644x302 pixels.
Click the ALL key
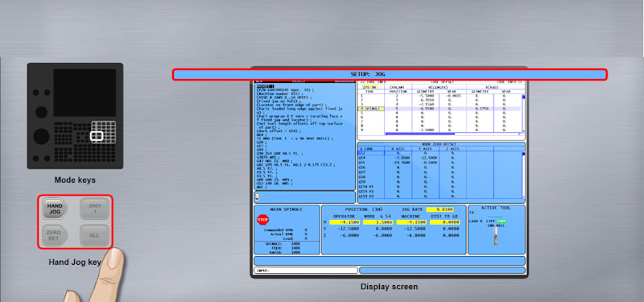94,235
